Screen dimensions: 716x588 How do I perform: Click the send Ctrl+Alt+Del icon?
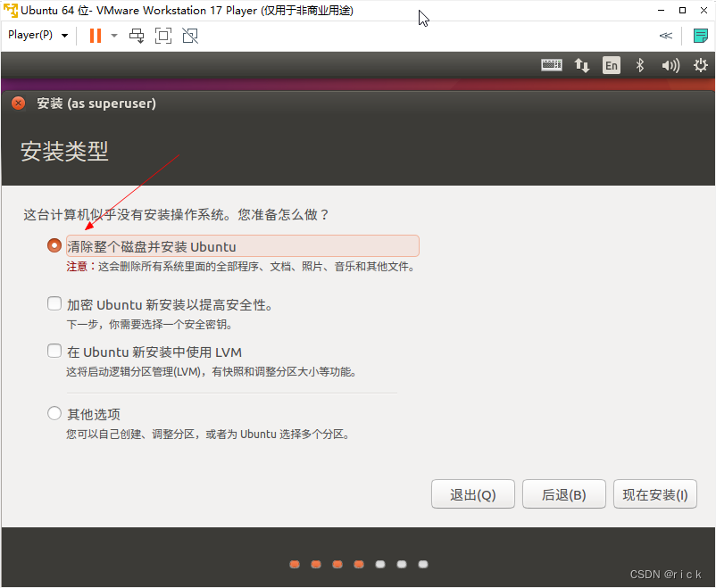pyautogui.click(x=137, y=36)
